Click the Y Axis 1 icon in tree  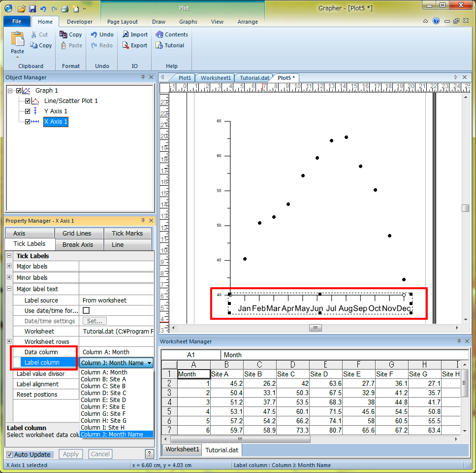tap(35, 111)
